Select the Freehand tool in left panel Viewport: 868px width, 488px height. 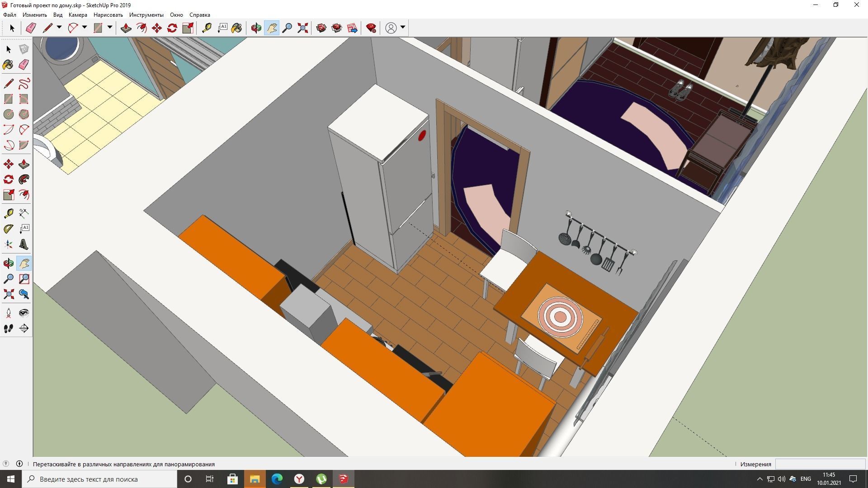[x=24, y=84]
